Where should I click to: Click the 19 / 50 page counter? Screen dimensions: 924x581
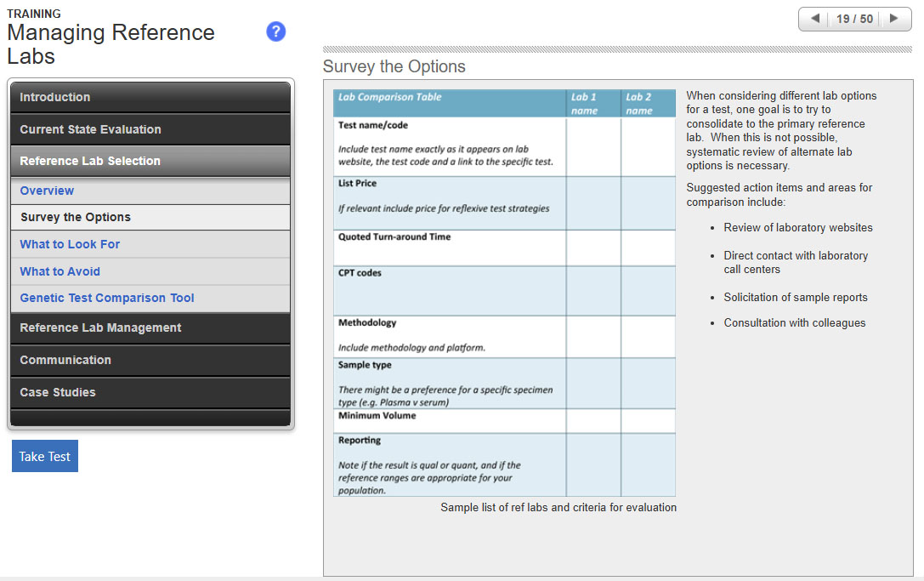[x=854, y=19]
